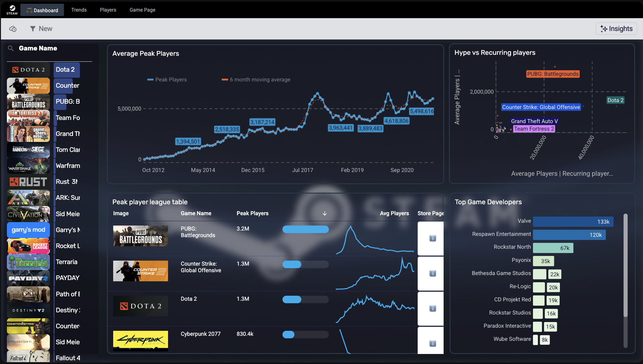Sort by the Game Name column header
This screenshot has height=364, width=643.
(196, 213)
